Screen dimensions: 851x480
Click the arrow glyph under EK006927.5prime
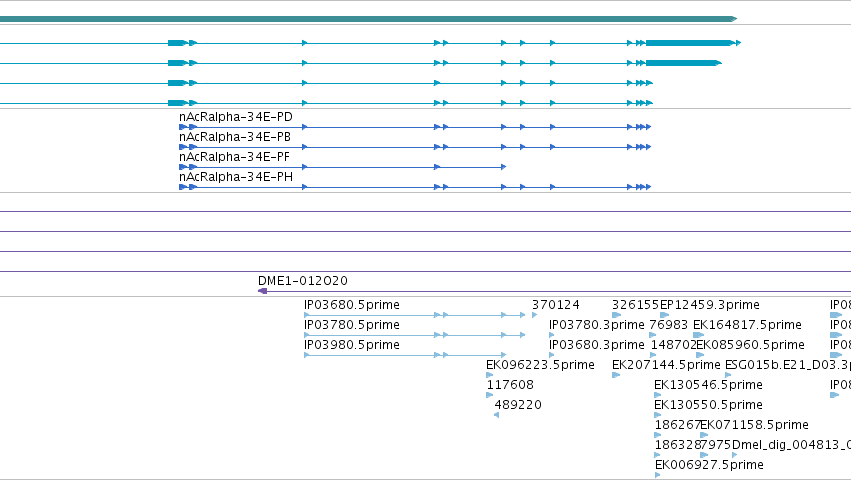point(658,476)
